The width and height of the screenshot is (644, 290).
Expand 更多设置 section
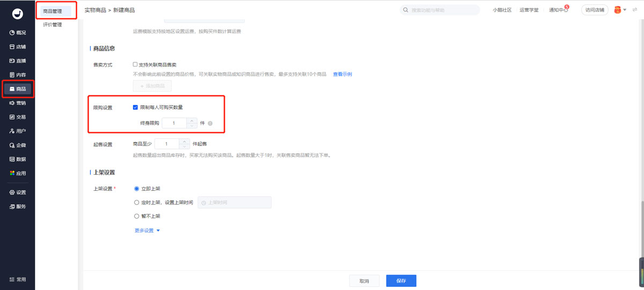coord(147,230)
